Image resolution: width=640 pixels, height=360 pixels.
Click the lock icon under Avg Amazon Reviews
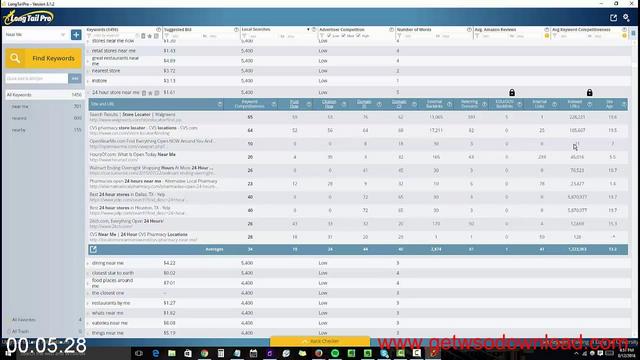512,93
